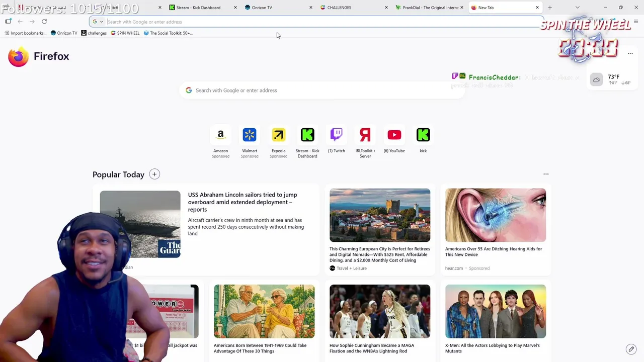Viewport: 644px width, 362px height.
Task: Open the search engine selector dropdown
Action: (98, 22)
